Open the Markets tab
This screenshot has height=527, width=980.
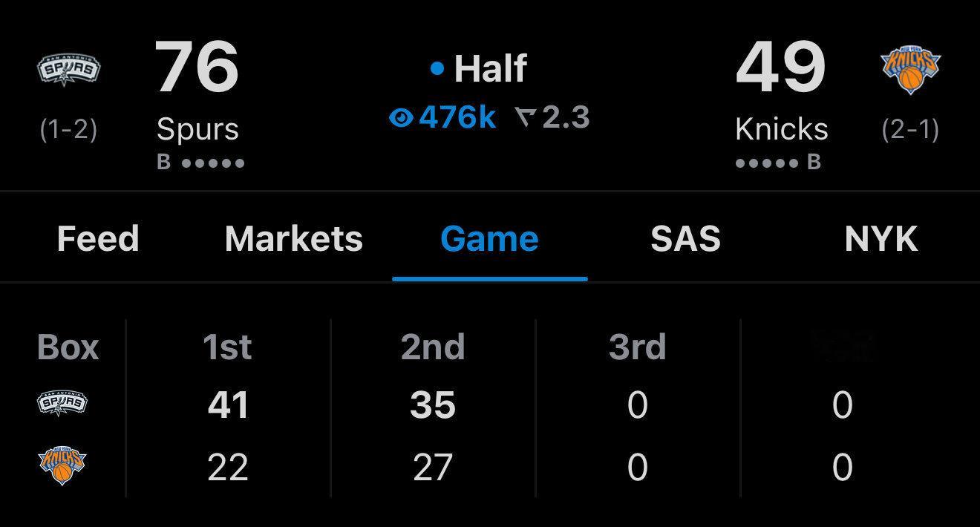click(x=294, y=239)
